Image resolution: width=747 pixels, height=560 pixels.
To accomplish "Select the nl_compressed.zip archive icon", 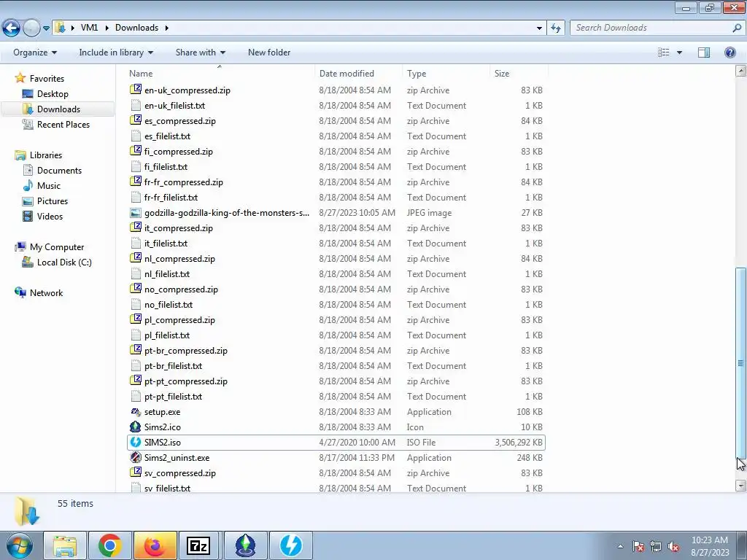I will (x=136, y=258).
